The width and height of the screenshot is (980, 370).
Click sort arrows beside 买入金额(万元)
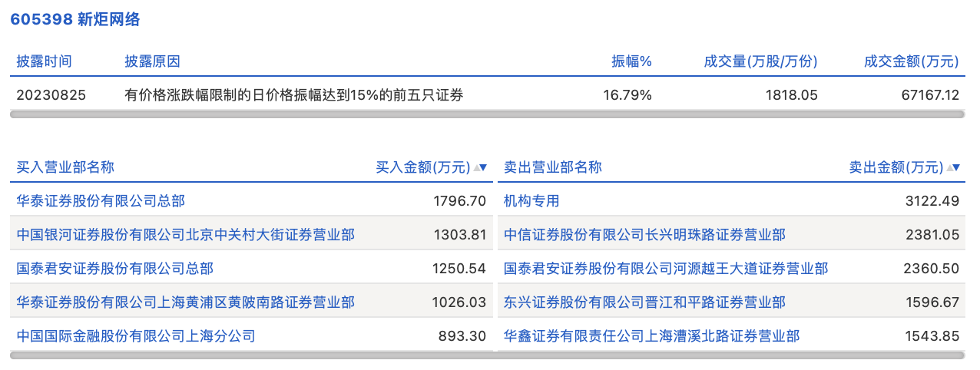click(x=481, y=167)
